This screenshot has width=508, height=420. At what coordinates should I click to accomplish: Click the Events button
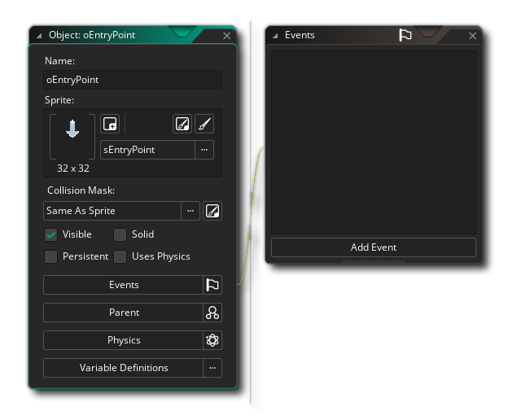(x=124, y=285)
